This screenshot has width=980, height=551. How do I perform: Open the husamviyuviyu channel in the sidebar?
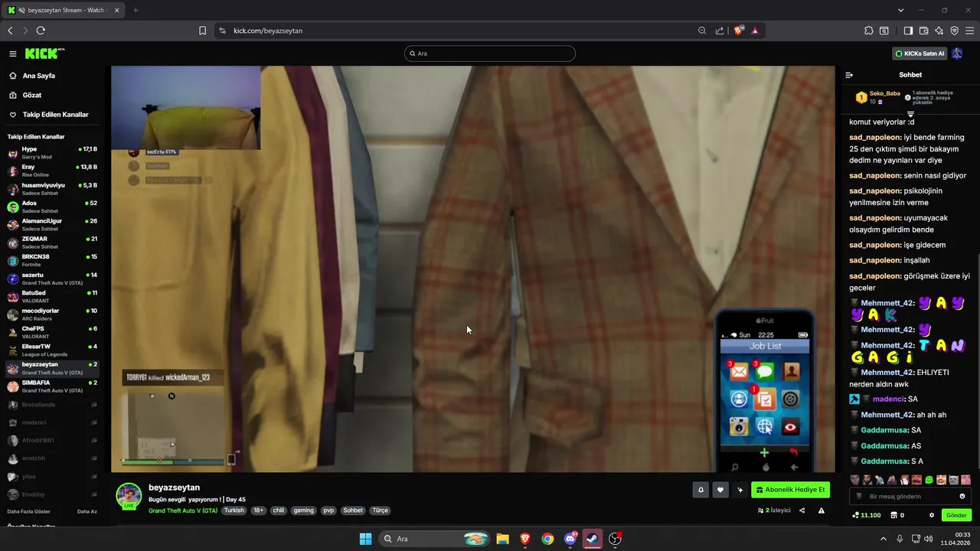pos(52,188)
